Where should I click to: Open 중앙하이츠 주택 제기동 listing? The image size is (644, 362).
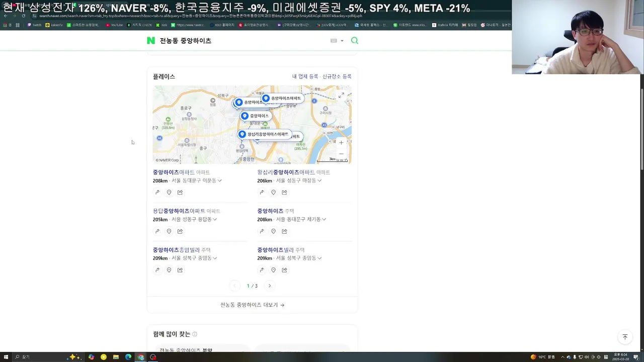270,211
